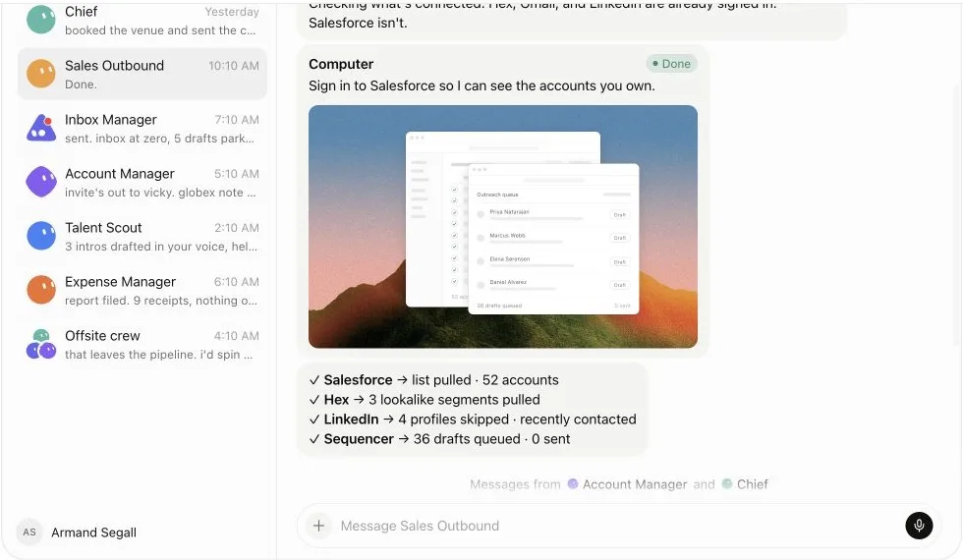Screen dimensions: 963x560
Task: Select the Hex lookalike segments line
Action: (425, 400)
